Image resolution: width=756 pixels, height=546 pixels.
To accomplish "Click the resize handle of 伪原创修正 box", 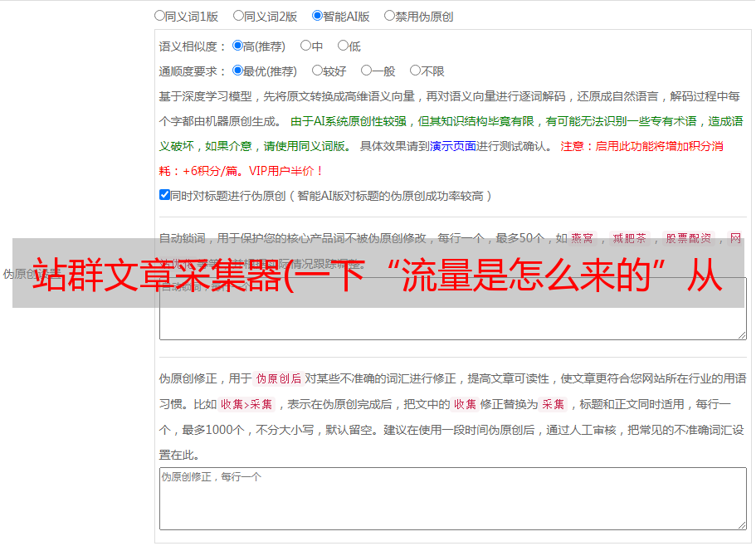I will [742, 525].
